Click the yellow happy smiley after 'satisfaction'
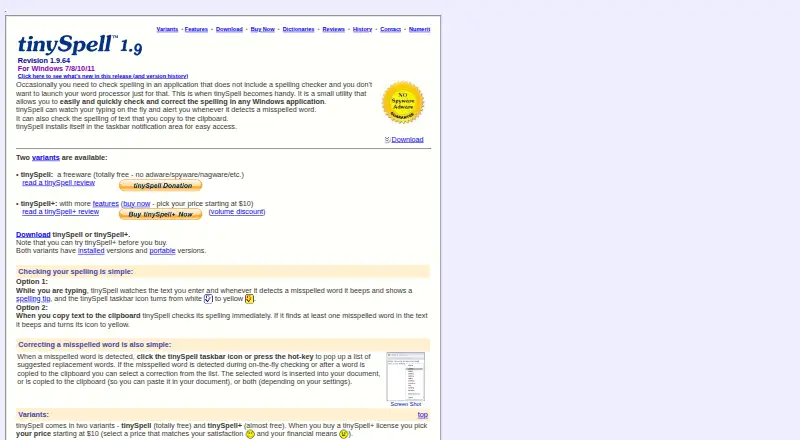 click(250, 434)
